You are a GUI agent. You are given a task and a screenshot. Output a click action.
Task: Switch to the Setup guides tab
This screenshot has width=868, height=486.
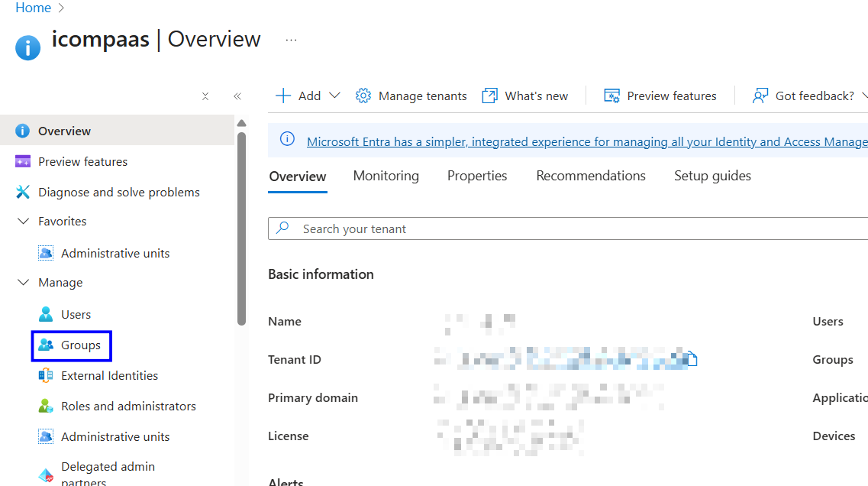(x=712, y=176)
